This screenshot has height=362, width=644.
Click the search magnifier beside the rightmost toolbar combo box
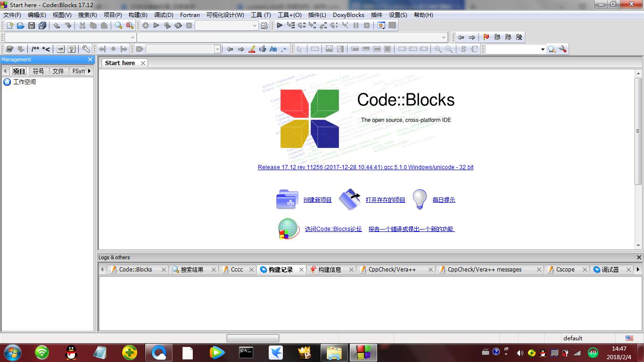coord(552,49)
